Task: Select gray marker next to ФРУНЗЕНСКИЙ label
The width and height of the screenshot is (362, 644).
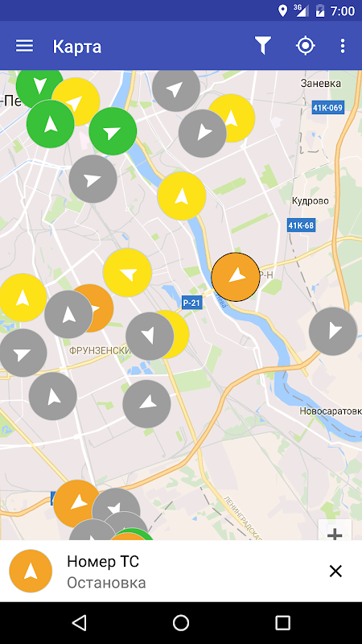Action: coord(150,336)
